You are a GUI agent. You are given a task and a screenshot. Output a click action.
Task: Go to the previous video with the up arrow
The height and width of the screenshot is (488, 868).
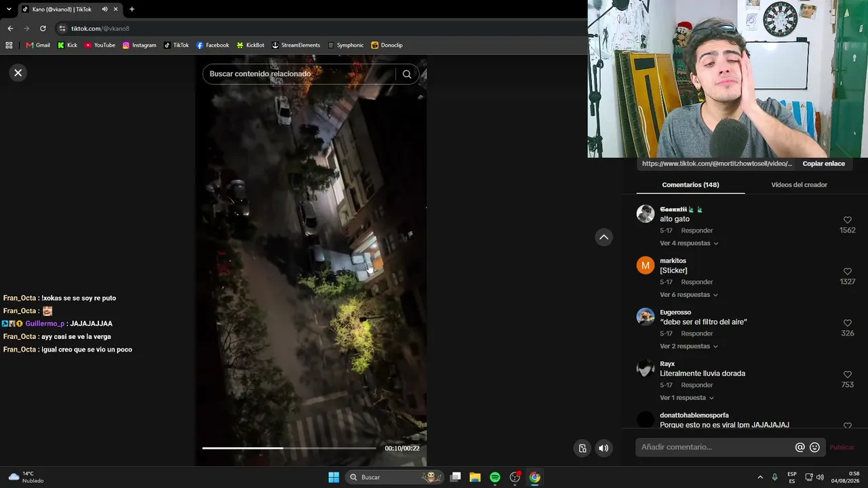click(x=604, y=237)
